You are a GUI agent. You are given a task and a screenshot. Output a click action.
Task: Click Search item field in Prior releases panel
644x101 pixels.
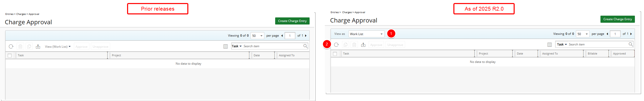click(272, 46)
